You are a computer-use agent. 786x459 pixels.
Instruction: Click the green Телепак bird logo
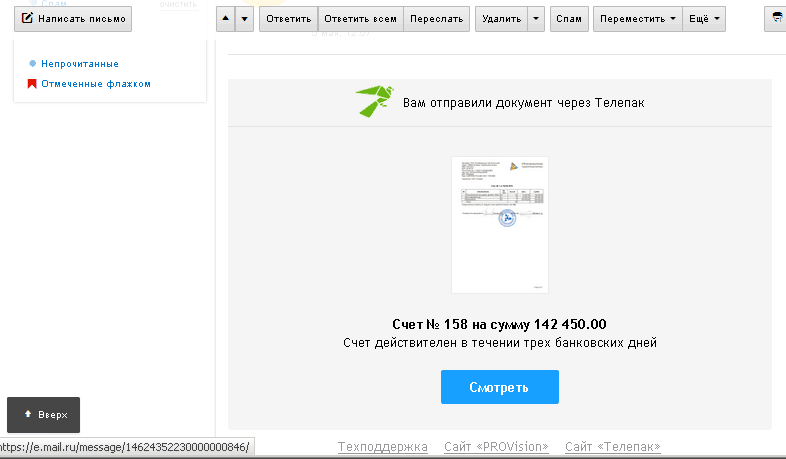[x=374, y=101]
